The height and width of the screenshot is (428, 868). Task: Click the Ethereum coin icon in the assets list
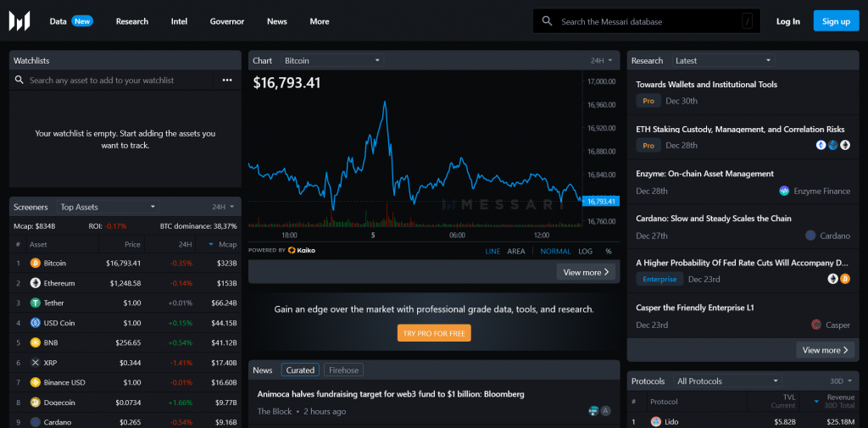pyautogui.click(x=36, y=283)
